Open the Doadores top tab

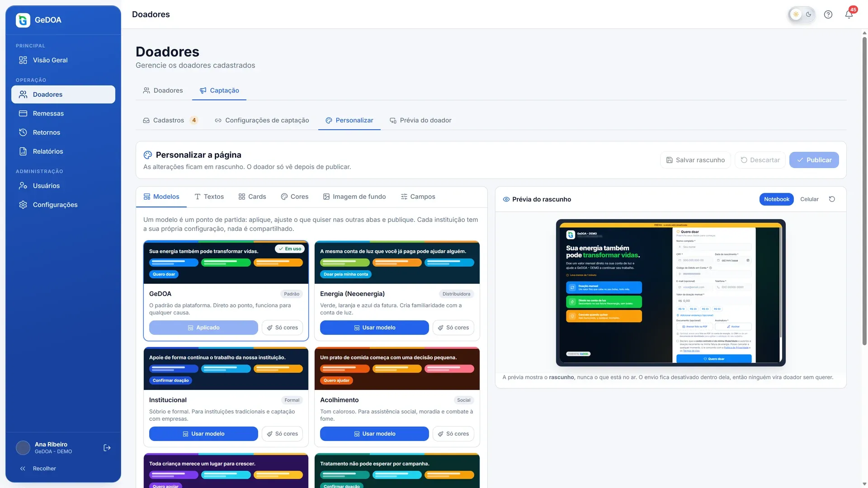pos(163,90)
